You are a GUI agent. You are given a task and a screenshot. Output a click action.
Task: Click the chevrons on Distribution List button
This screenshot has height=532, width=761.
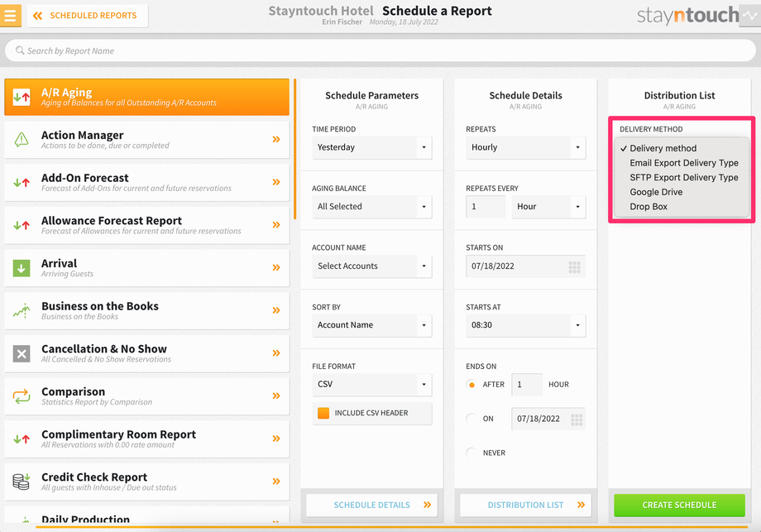581,505
